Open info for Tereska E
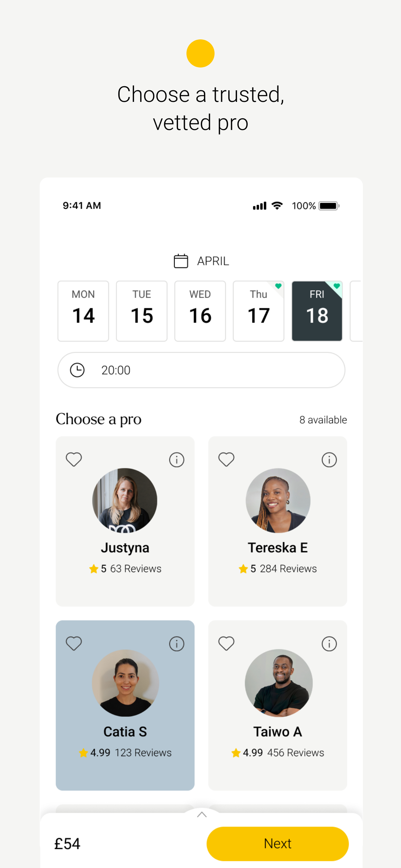This screenshot has width=401, height=868. point(329,460)
